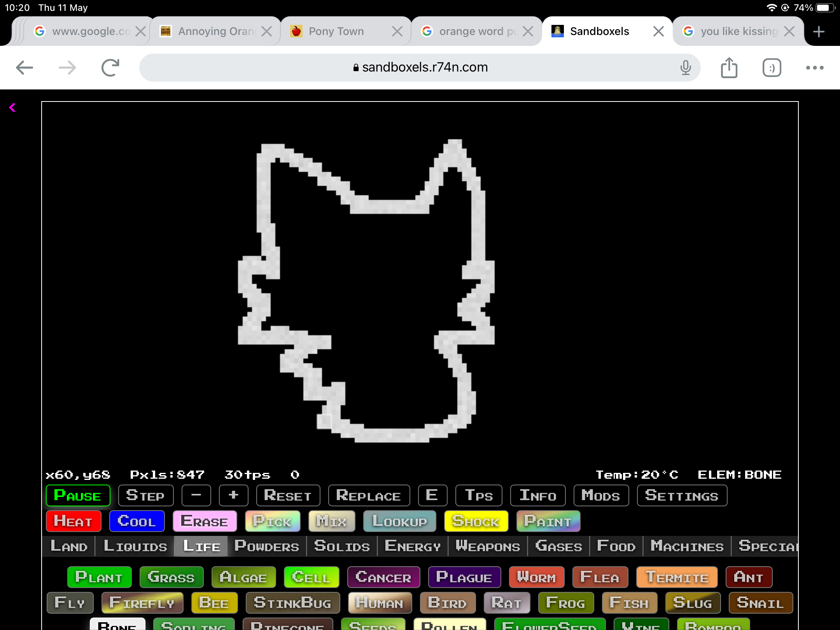The width and height of the screenshot is (840, 630).
Task: Open the share sheet icon
Action: point(729,68)
